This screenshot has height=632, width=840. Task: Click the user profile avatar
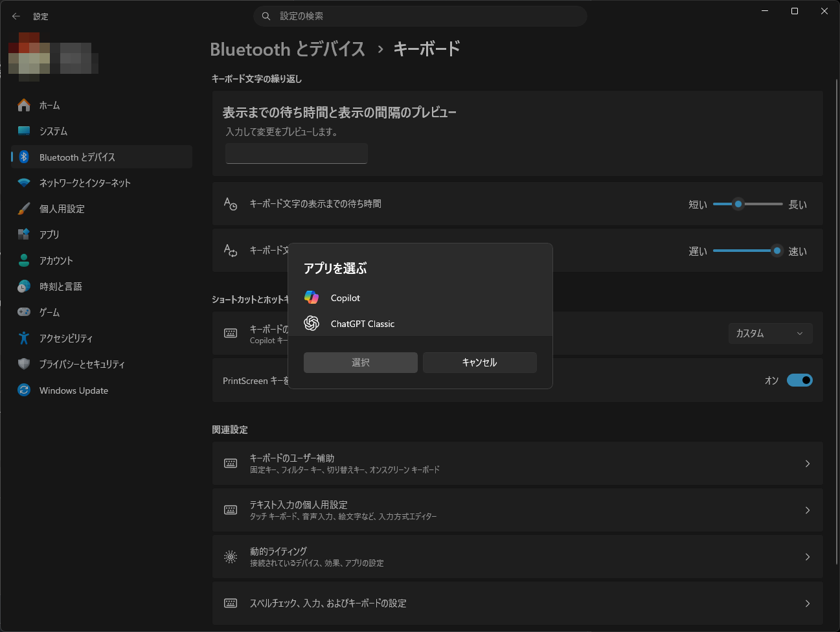pos(29,57)
